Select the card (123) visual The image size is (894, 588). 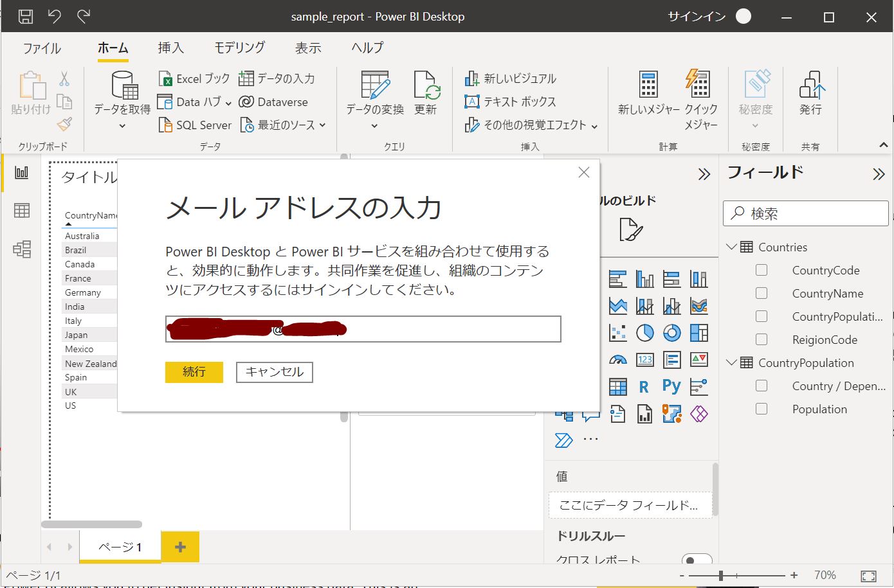[645, 360]
